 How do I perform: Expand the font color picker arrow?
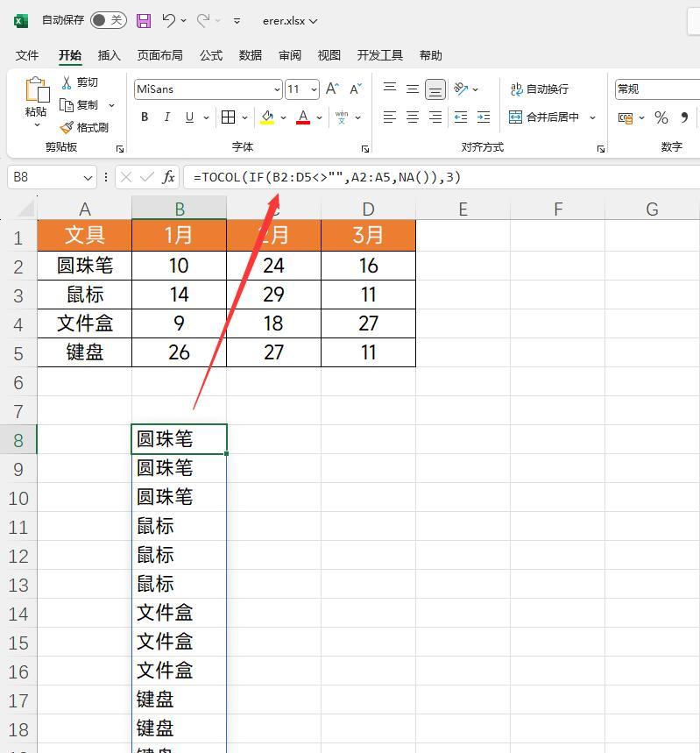[319, 117]
